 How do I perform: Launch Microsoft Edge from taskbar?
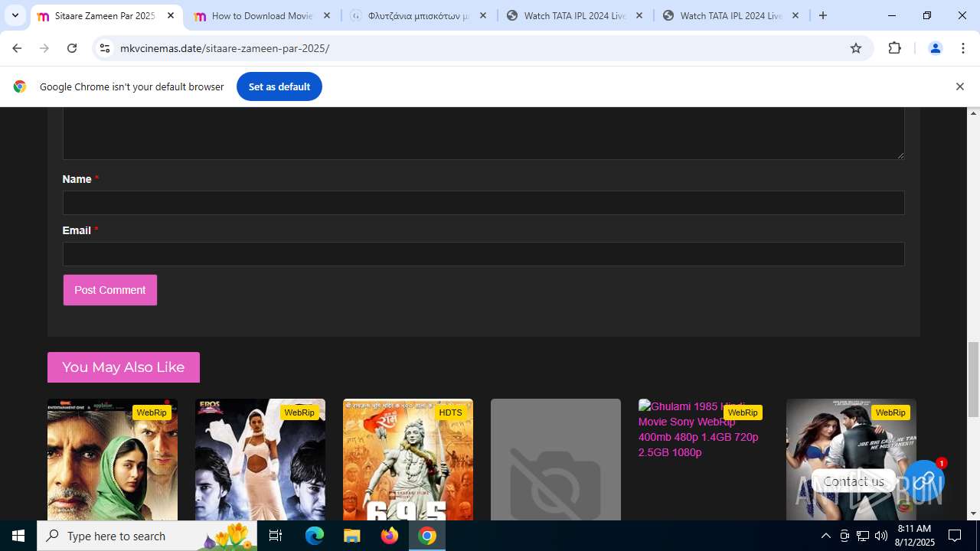315,536
